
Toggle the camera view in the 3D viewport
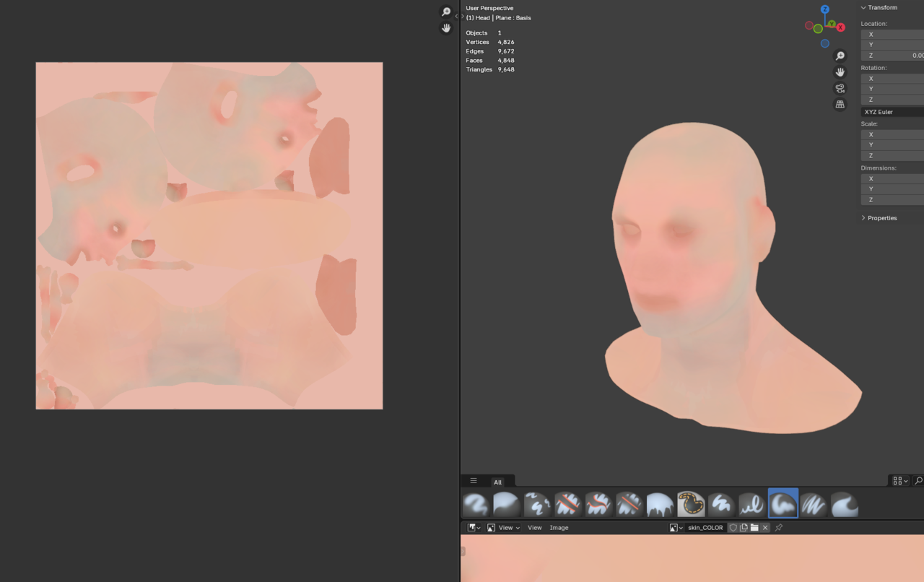[x=840, y=88]
